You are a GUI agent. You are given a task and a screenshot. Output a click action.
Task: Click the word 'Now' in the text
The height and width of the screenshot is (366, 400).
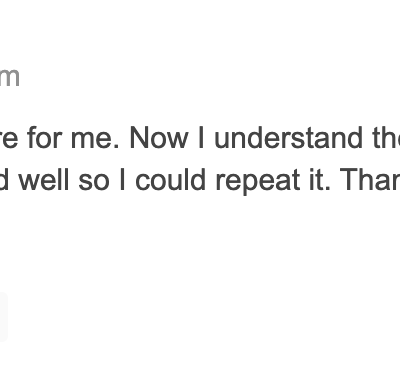point(159,138)
